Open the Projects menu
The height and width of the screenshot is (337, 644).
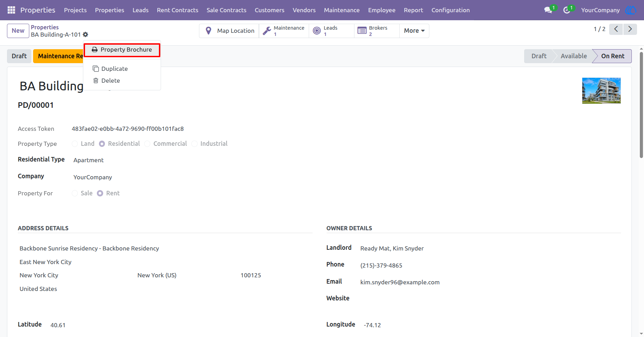75,10
